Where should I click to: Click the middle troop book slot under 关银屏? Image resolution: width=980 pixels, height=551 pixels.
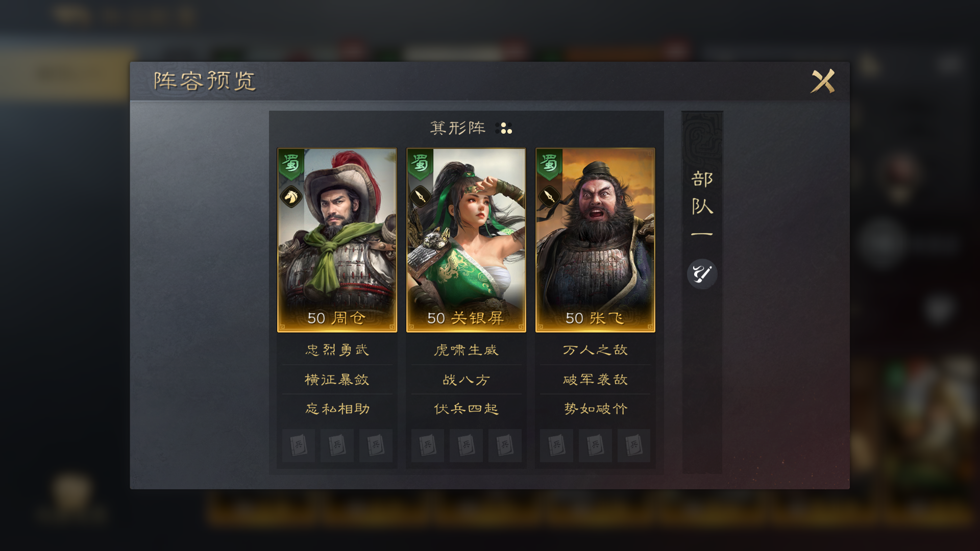click(466, 445)
